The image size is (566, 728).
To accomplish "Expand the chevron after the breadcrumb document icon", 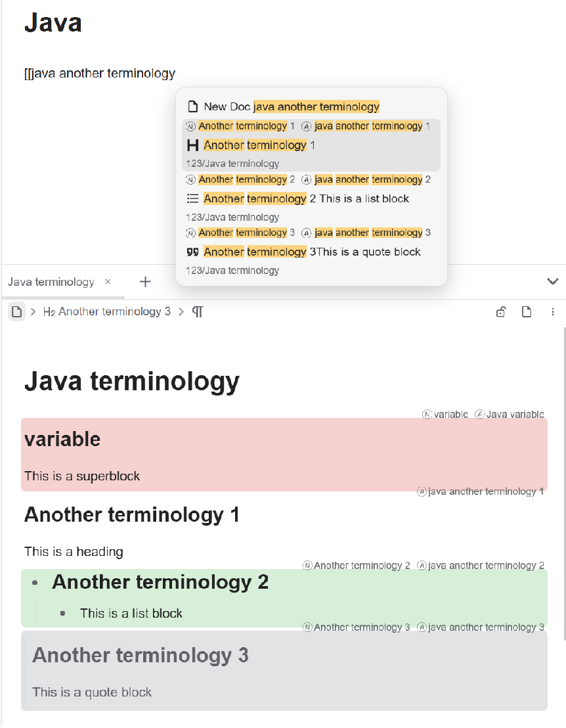I will [32, 311].
